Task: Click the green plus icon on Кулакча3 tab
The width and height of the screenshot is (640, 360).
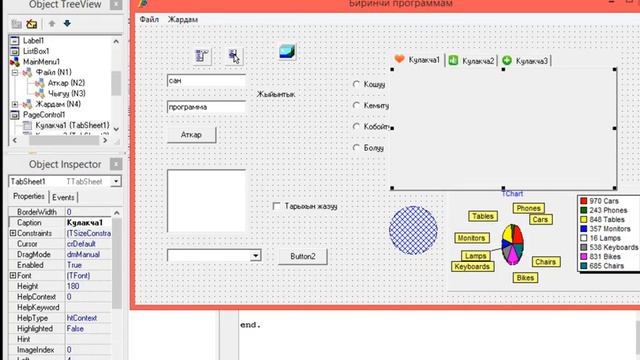Action: 507,60
